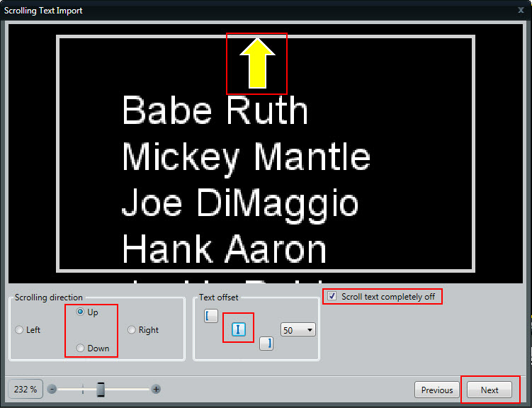
Task: Go back with the Previous button
Action: [436, 390]
